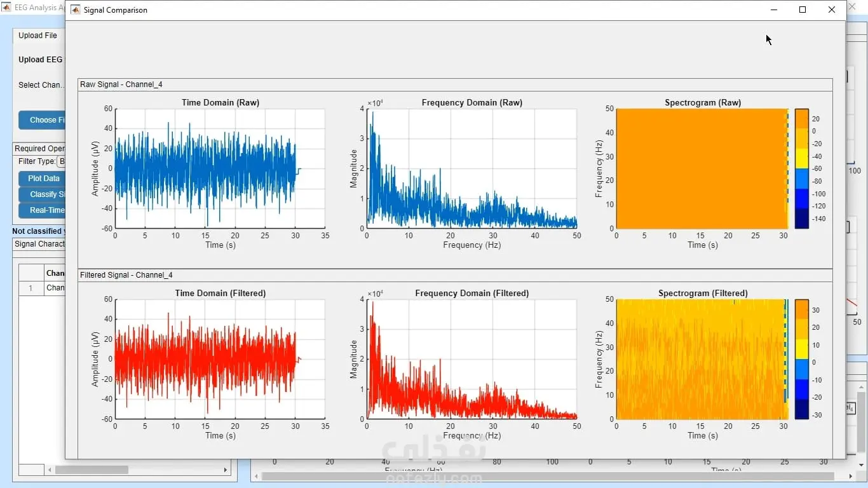The height and width of the screenshot is (488, 868).
Task: Open the Signal Characteristics tab
Action: [39, 244]
